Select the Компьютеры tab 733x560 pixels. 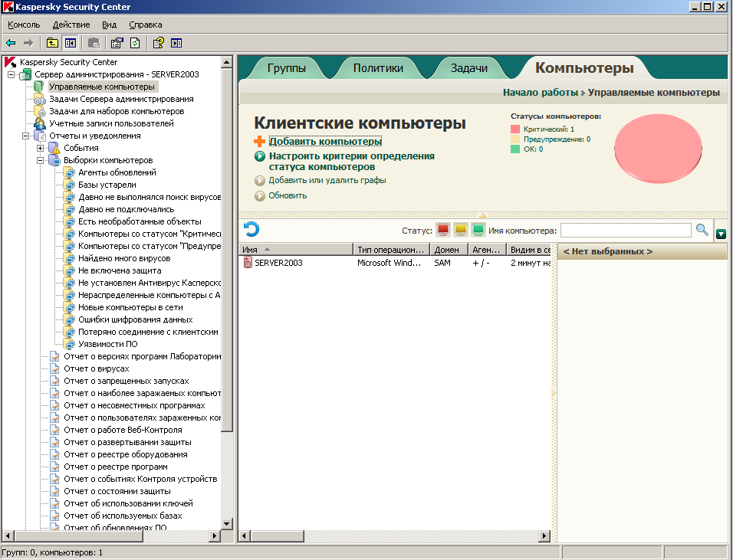coord(584,67)
